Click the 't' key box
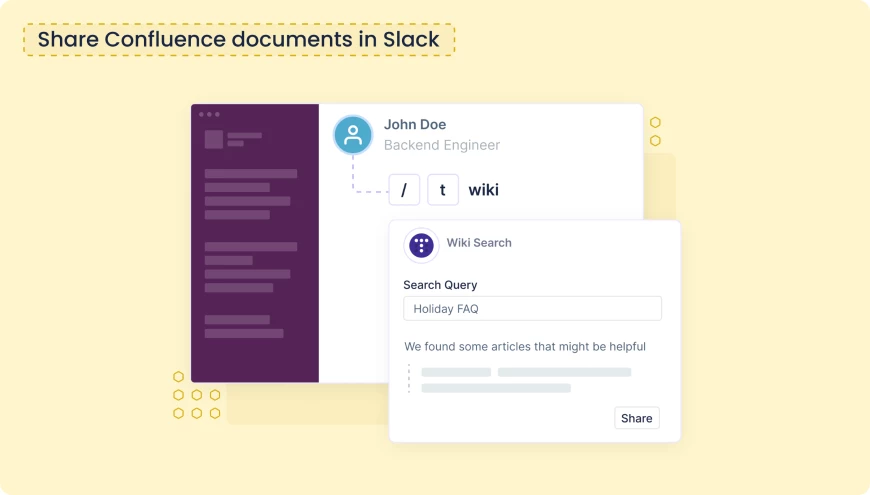870x495 pixels. [443, 190]
